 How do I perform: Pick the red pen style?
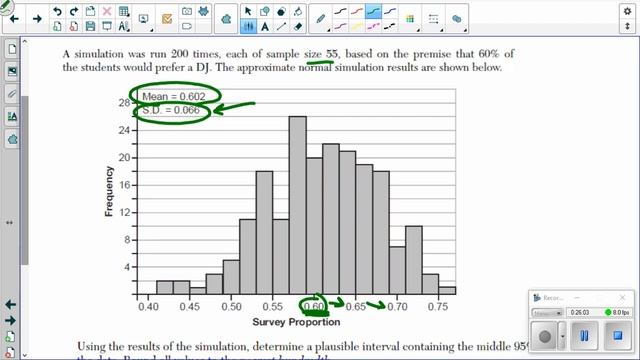[357, 11]
